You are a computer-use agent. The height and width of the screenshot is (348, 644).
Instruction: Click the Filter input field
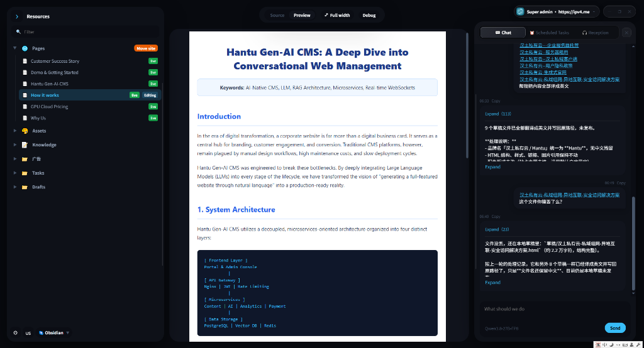click(x=87, y=31)
